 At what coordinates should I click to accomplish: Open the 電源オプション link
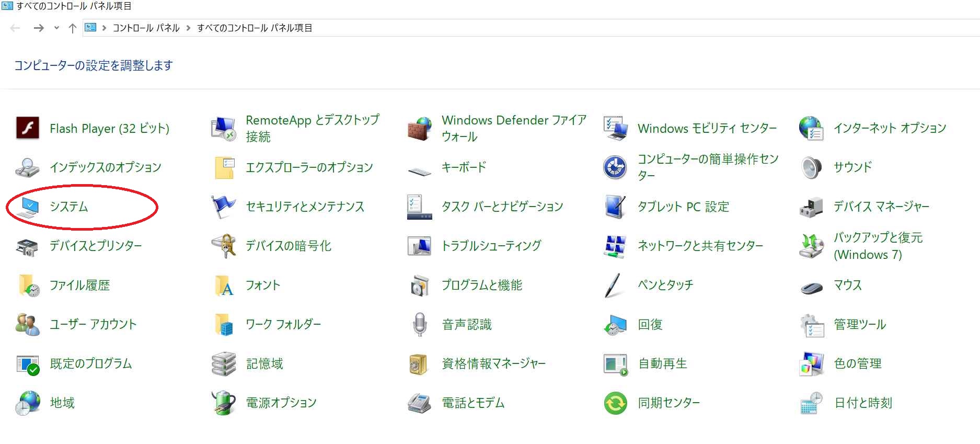point(281,403)
